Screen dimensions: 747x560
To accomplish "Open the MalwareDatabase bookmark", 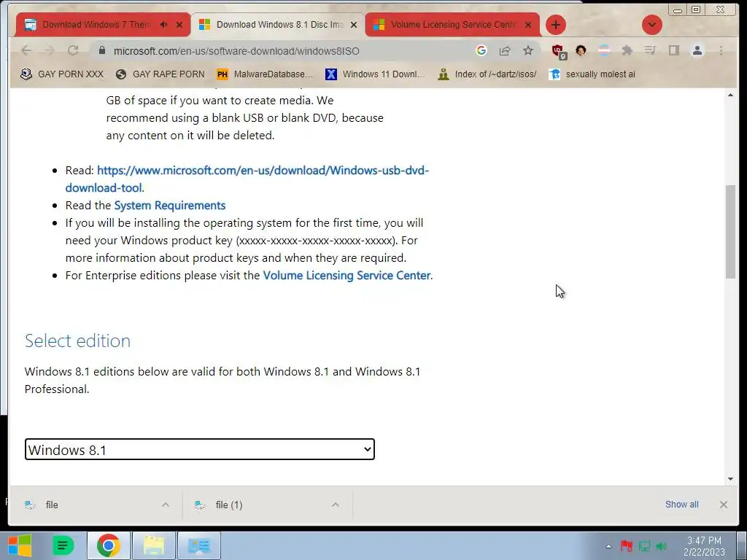I will tap(265, 74).
